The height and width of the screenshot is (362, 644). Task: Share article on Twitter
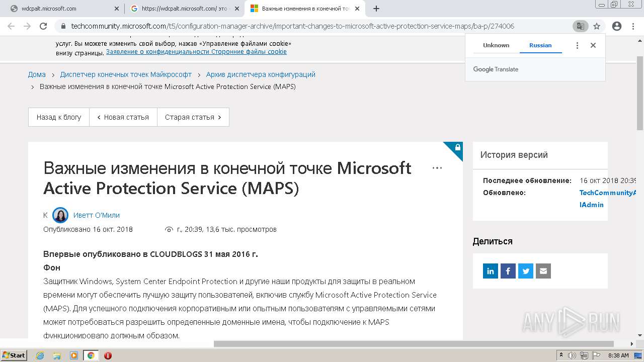526,271
